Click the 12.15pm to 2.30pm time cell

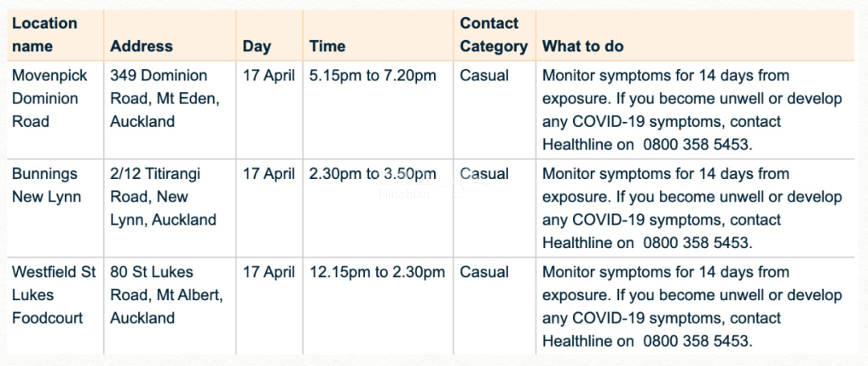pos(377,272)
